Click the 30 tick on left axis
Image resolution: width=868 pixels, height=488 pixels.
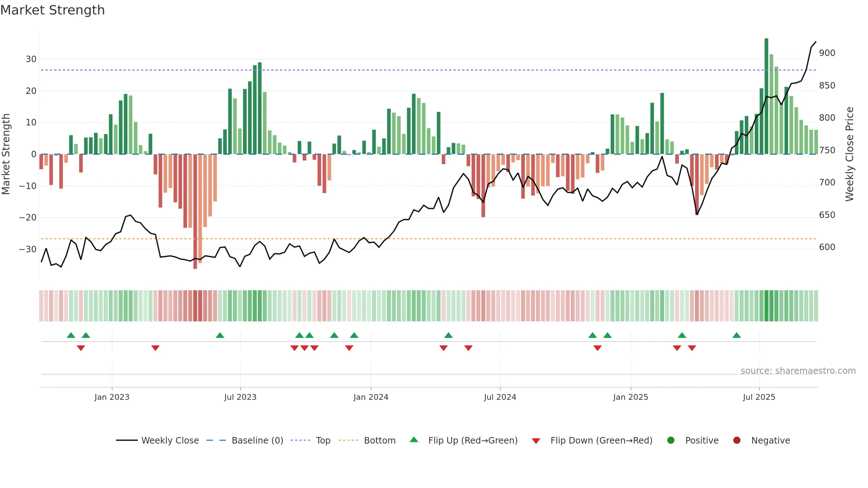tap(31, 59)
